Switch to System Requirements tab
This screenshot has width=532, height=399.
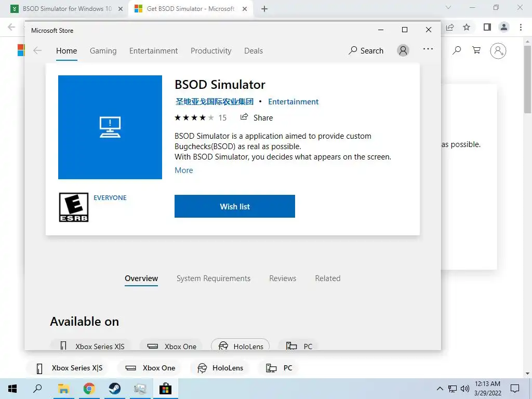click(214, 278)
